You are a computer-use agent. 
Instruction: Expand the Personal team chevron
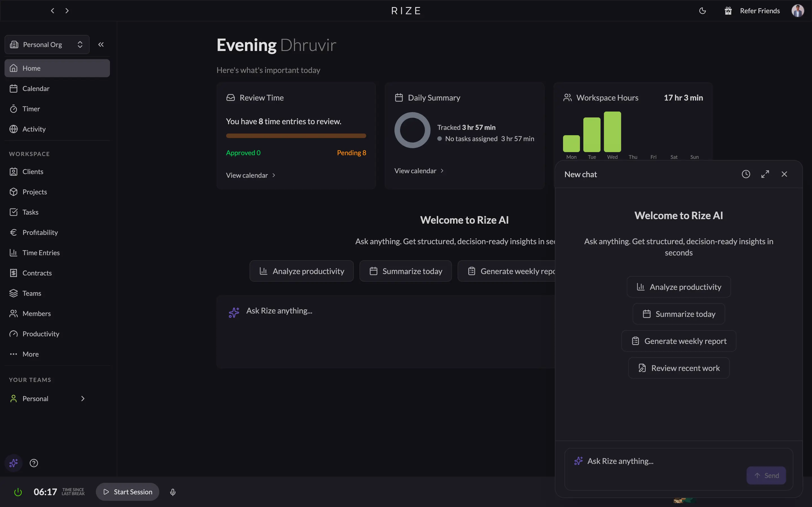pyautogui.click(x=83, y=398)
